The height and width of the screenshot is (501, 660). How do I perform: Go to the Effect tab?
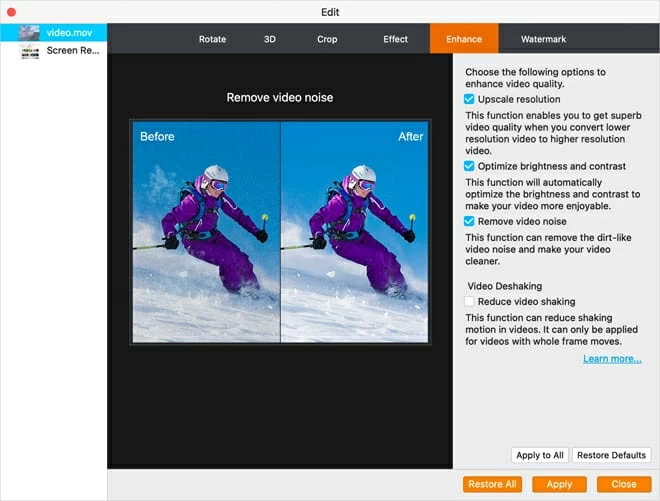(395, 40)
